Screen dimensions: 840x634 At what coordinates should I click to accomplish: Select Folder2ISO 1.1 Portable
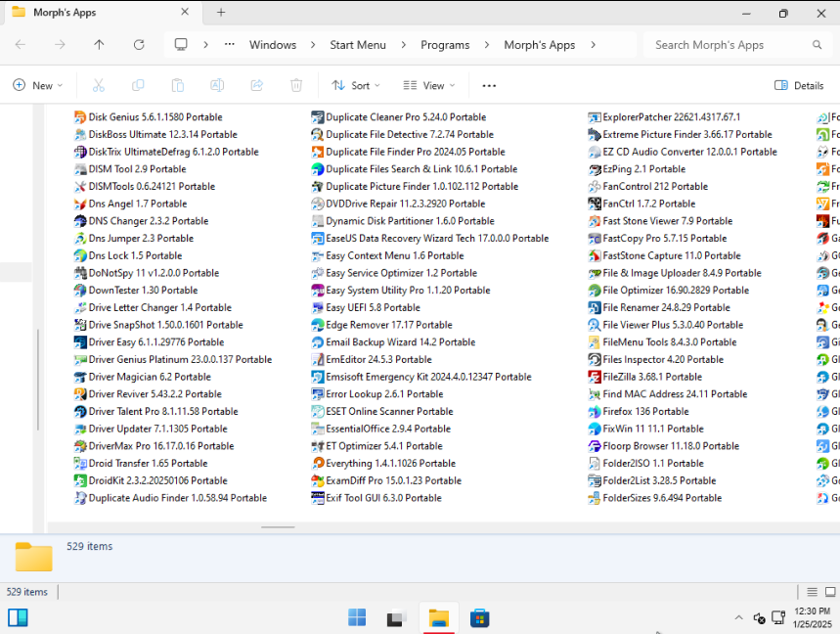pyautogui.click(x=646, y=464)
